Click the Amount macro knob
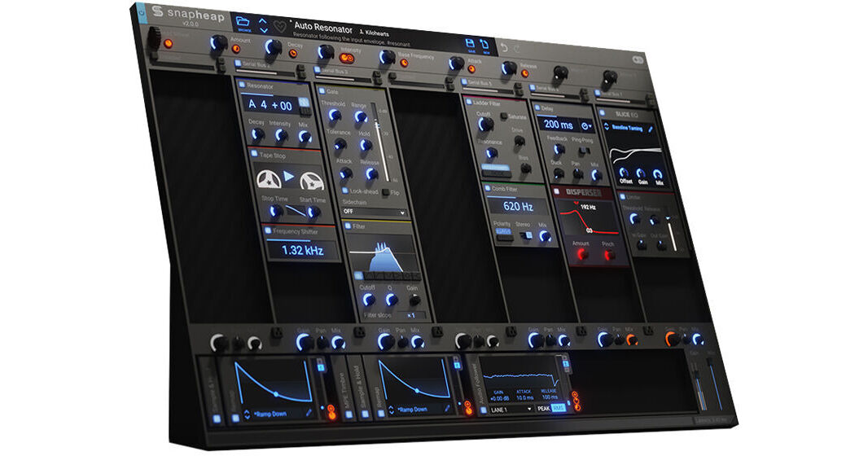 tap(218, 44)
